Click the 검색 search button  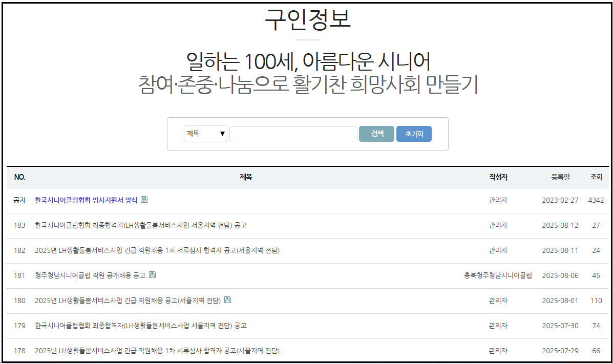tap(376, 134)
